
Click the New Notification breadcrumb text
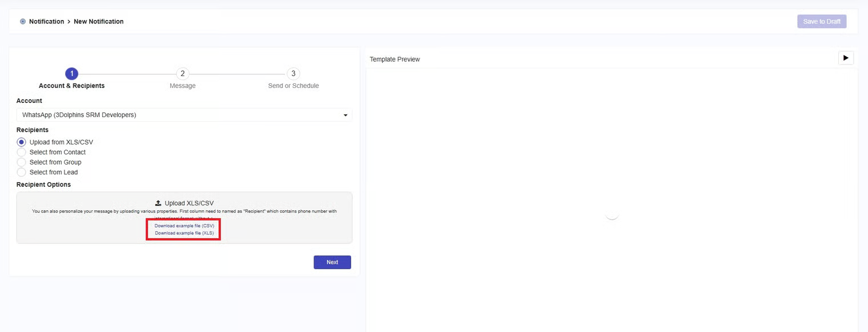point(98,22)
